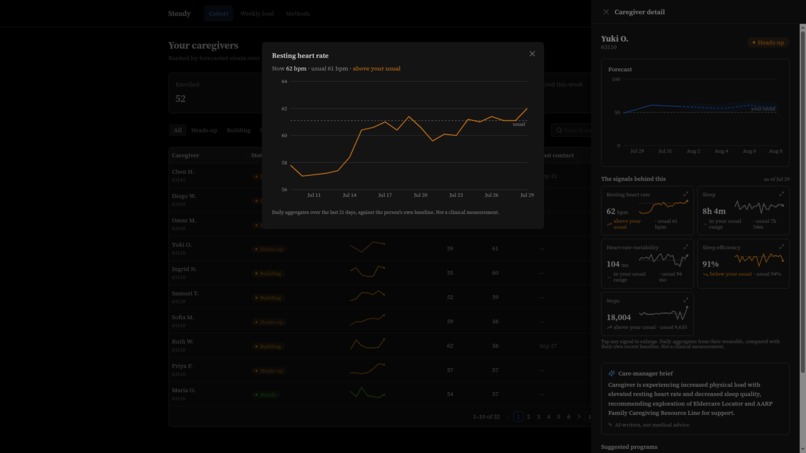Open Sofia M. caregiver row
Viewport: 806px width, 453px height.
pos(380,321)
